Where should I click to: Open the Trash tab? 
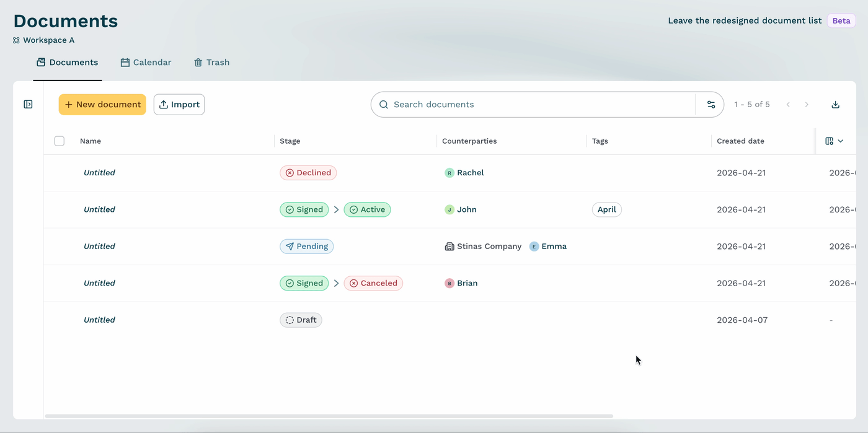tap(211, 63)
